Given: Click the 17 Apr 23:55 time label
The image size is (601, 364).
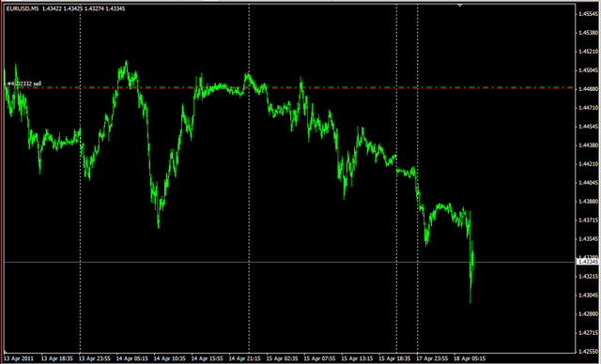Looking at the screenshot, I should coord(433,358).
